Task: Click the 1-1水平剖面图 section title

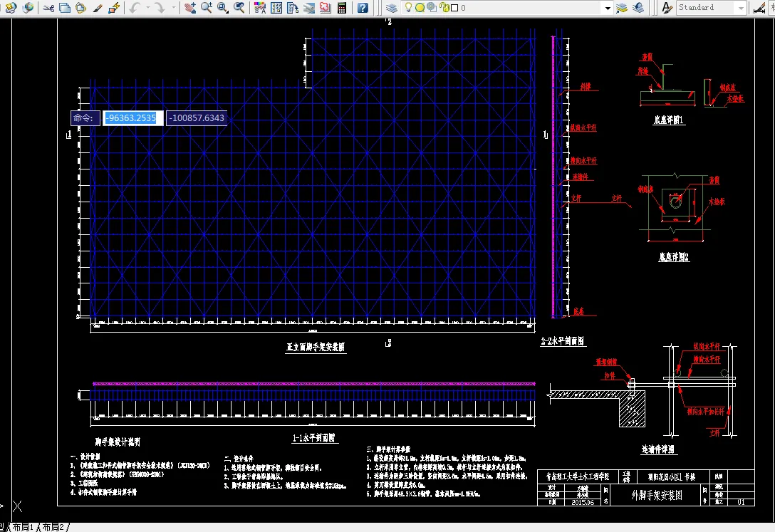Action: pyautogui.click(x=314, y=438)
